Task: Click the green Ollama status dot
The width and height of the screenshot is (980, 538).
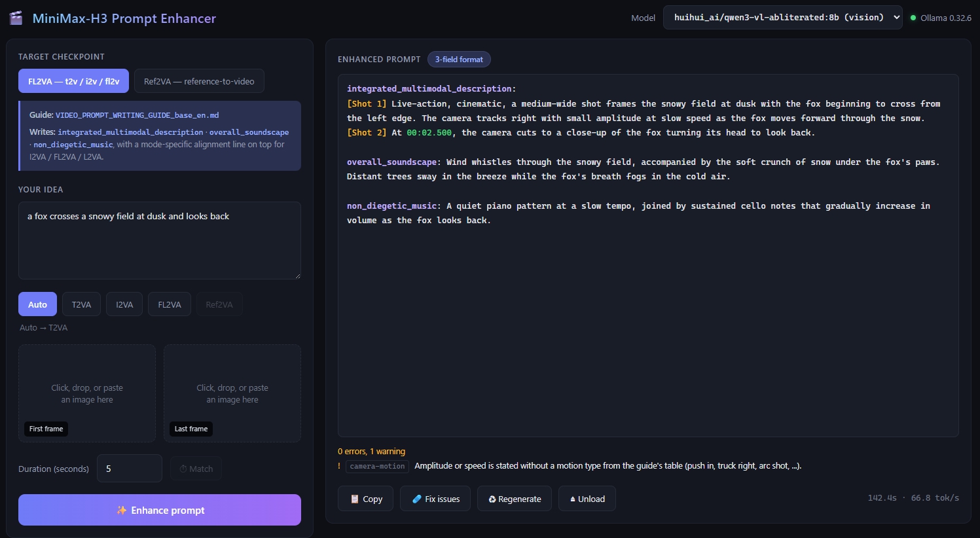Action: coord(913,18)
